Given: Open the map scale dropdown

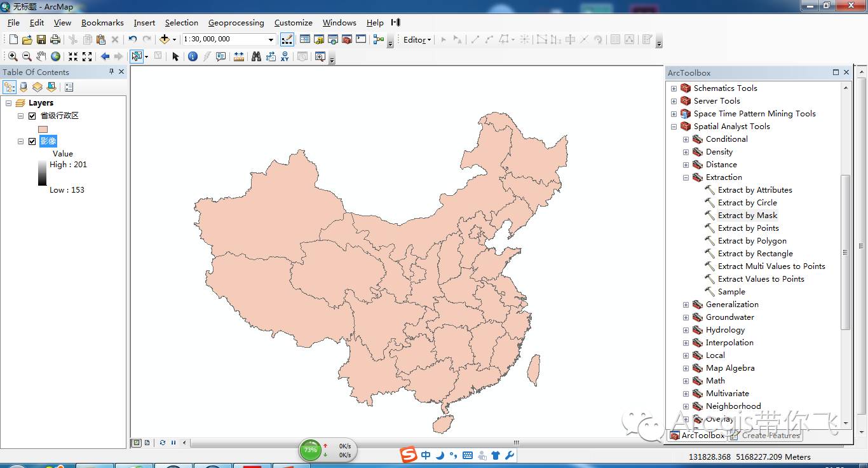Looking at the screenshot, I should click(x=271, y=39).
